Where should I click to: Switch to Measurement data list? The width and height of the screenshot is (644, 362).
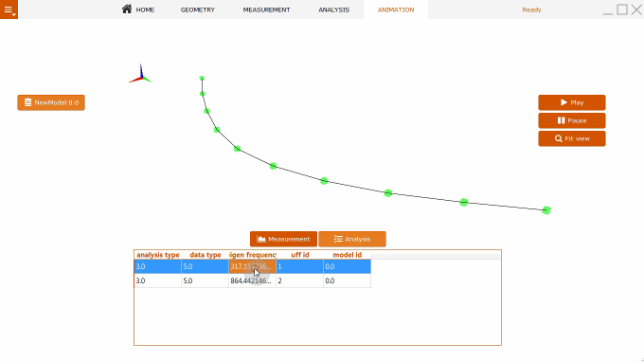tap(283, 239)
